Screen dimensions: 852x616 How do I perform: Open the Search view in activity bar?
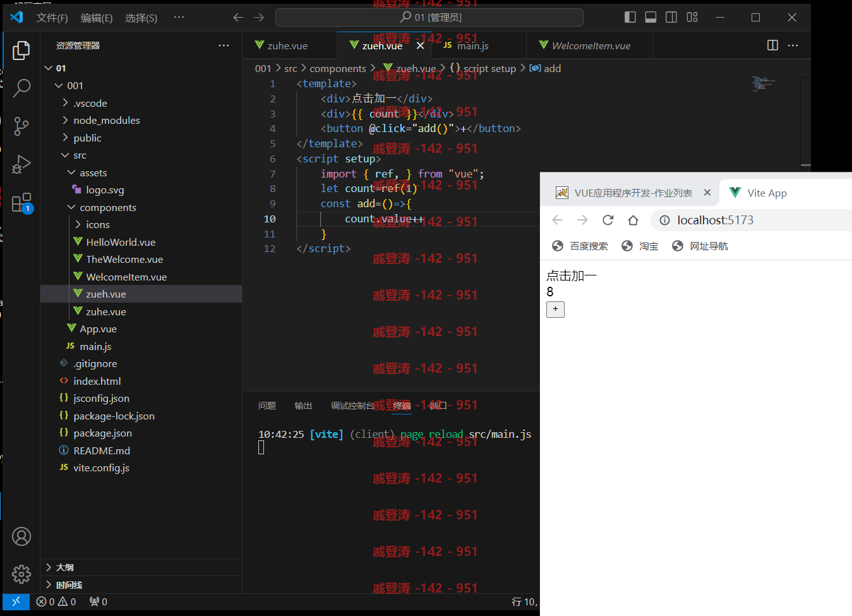[21, 88]
